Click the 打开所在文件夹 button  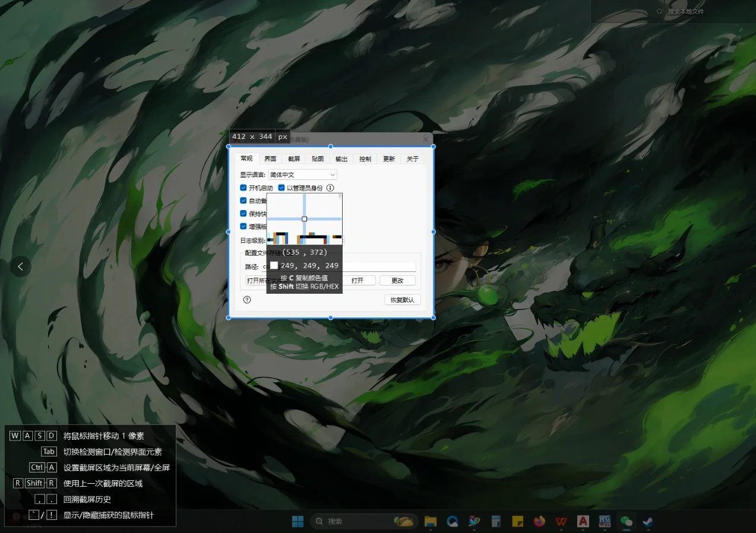click(x=257, y=281)
